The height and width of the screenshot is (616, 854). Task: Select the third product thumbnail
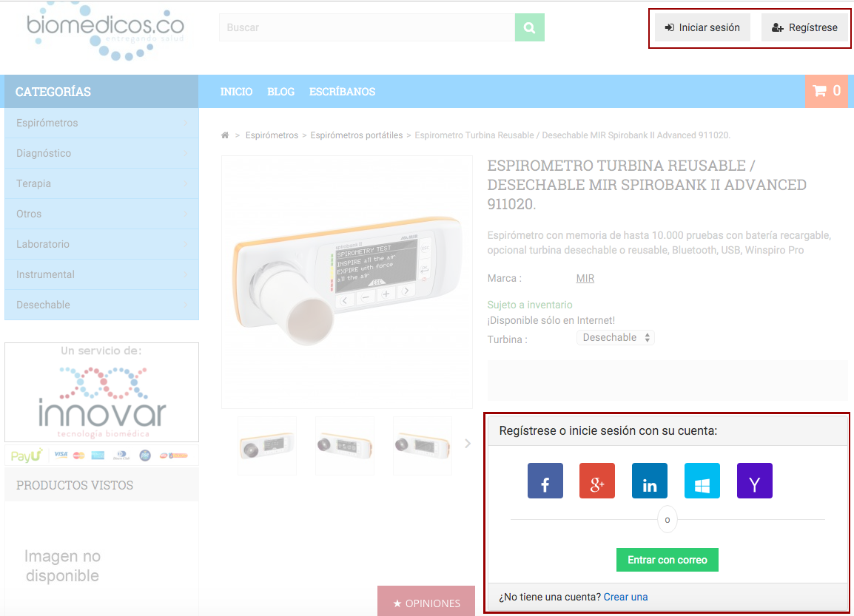tap(423, 446)
